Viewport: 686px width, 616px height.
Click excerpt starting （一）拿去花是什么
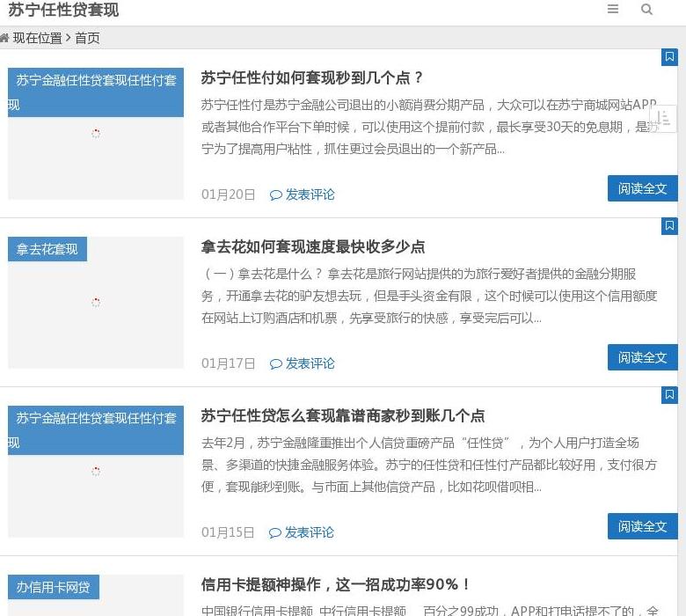pos(429,296)
